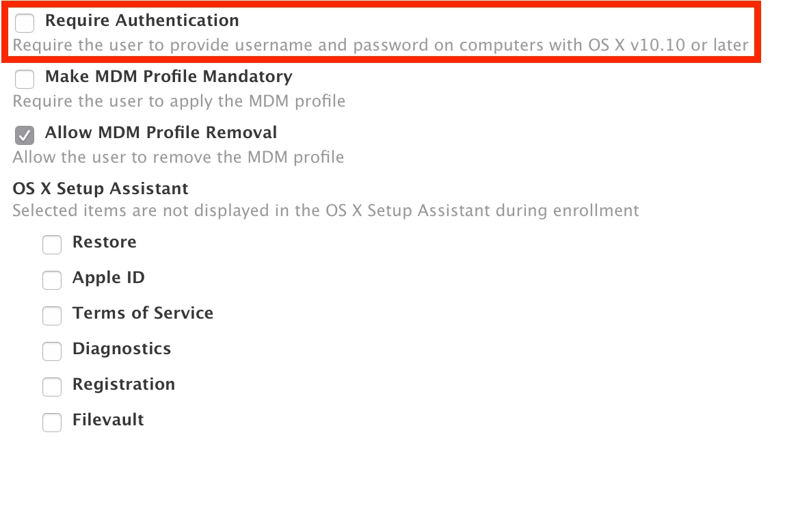Click the Restore label text

[105, 242]
